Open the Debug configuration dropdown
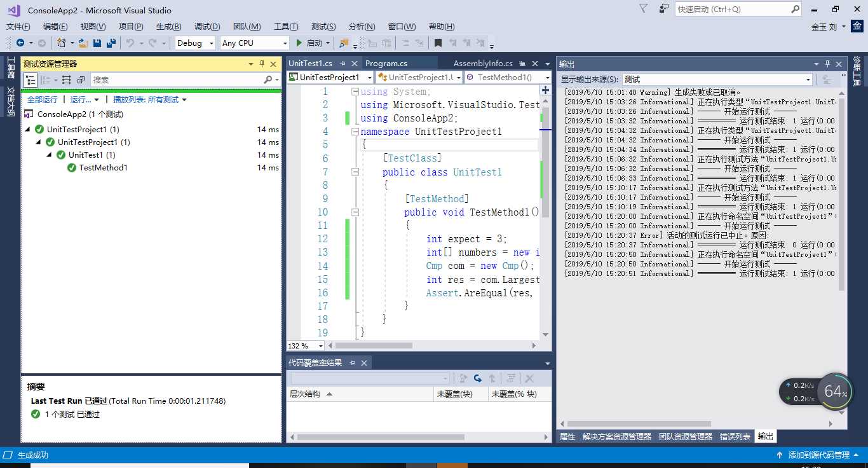Viewport: 868px width, 468px height. pos(195,43)
